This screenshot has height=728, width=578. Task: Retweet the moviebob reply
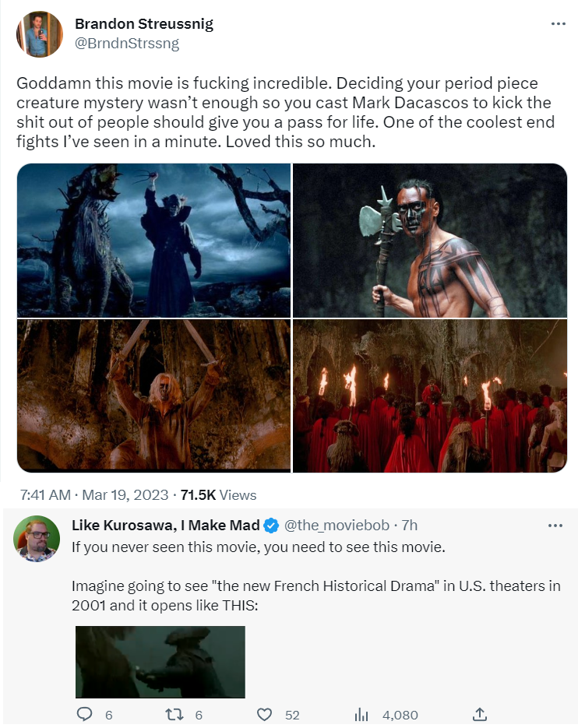pyautogui.click(x=174, y=714)
